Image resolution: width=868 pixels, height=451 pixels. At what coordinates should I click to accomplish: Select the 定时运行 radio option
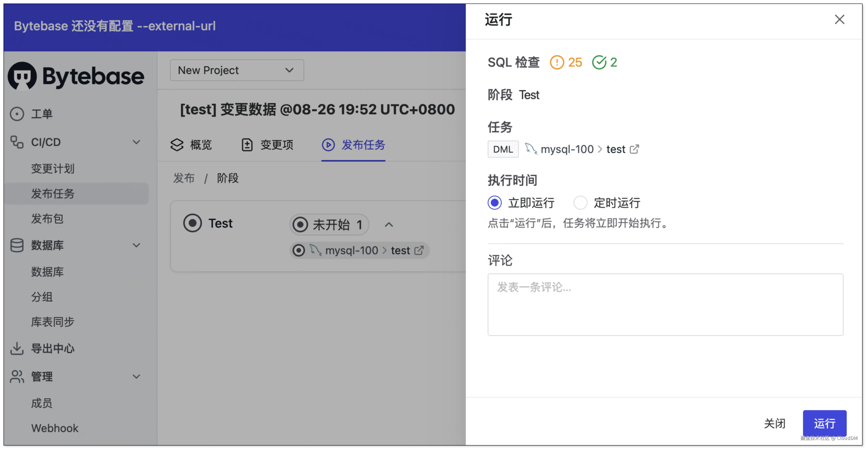[x=580, y=203]
